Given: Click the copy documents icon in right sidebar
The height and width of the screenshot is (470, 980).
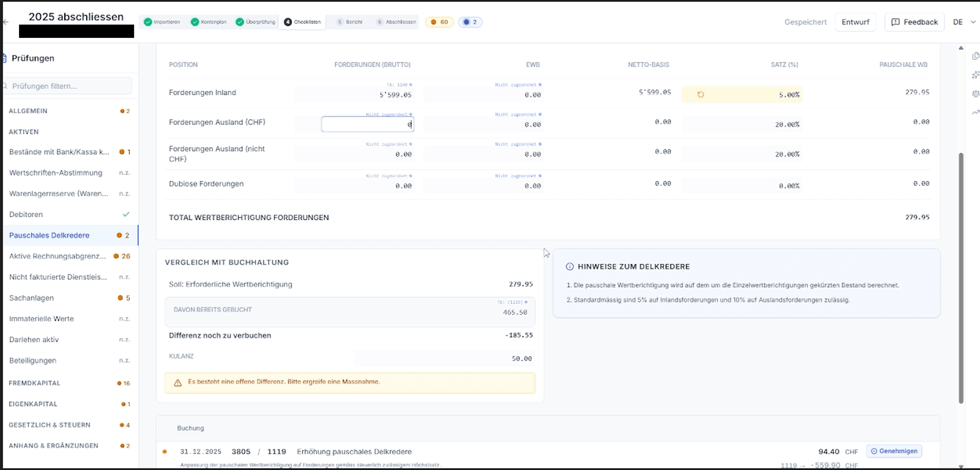Looking at the screenshot, I should click(975, 56).
